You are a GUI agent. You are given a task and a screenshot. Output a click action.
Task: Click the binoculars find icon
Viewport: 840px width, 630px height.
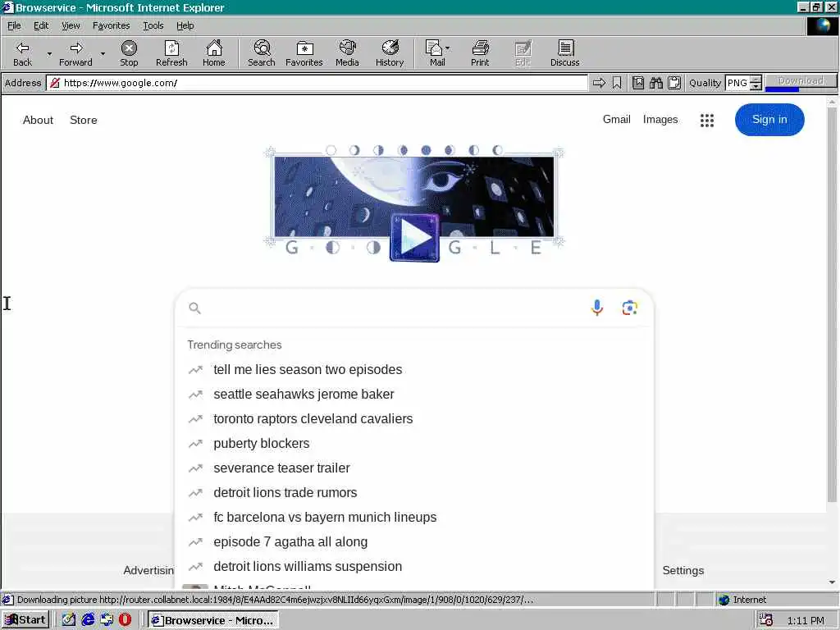(x=656, y=83)
